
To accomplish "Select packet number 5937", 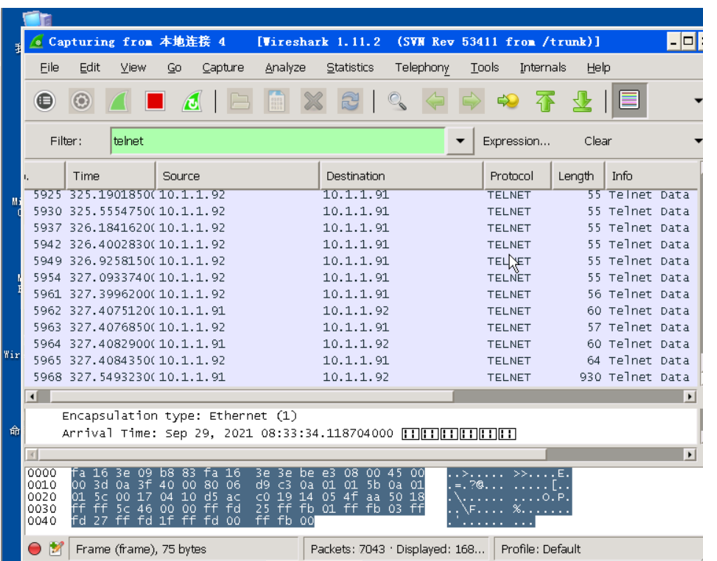I will pos(361,228).
